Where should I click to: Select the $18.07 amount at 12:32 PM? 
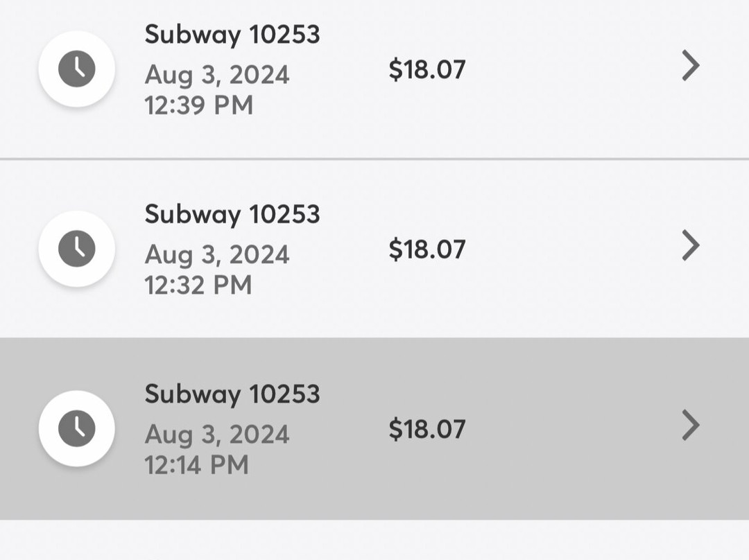point(427,249)
